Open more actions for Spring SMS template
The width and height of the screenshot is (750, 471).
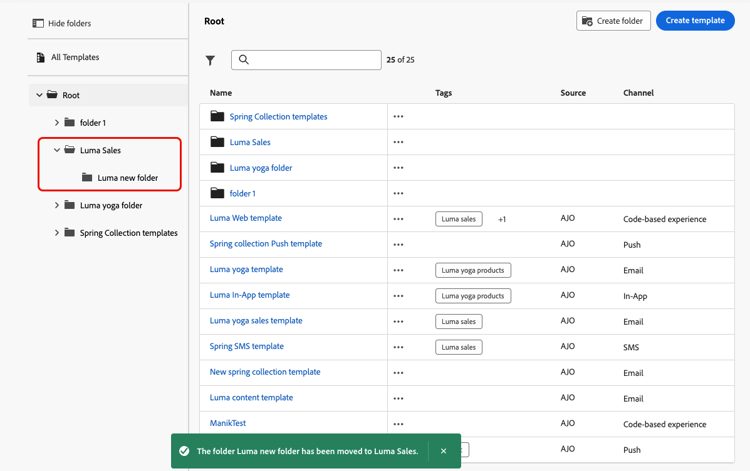click(x=398, y=347)
